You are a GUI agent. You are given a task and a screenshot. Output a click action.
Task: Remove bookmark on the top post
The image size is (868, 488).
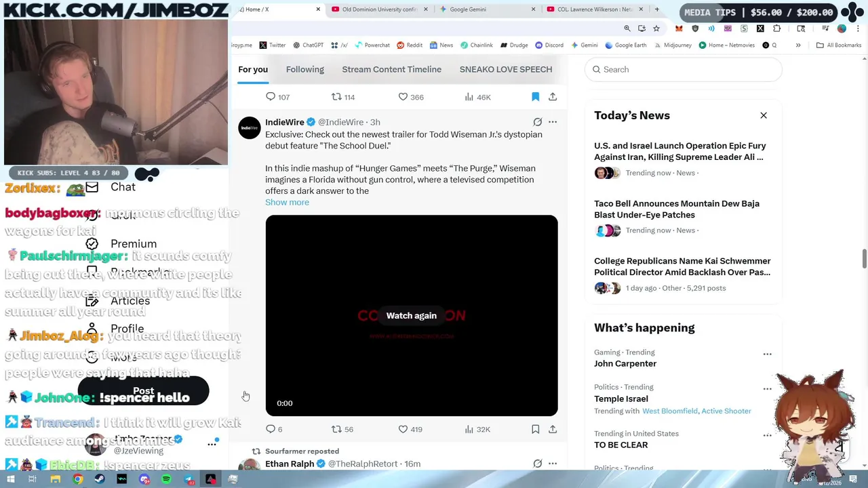(x=535, y=97)
